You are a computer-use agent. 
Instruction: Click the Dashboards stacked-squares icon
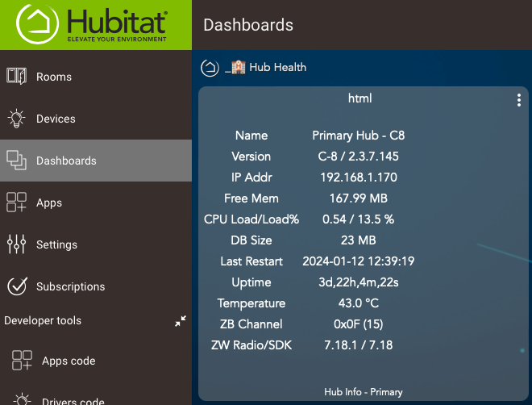pyautogui.click(x=16, y=161)
